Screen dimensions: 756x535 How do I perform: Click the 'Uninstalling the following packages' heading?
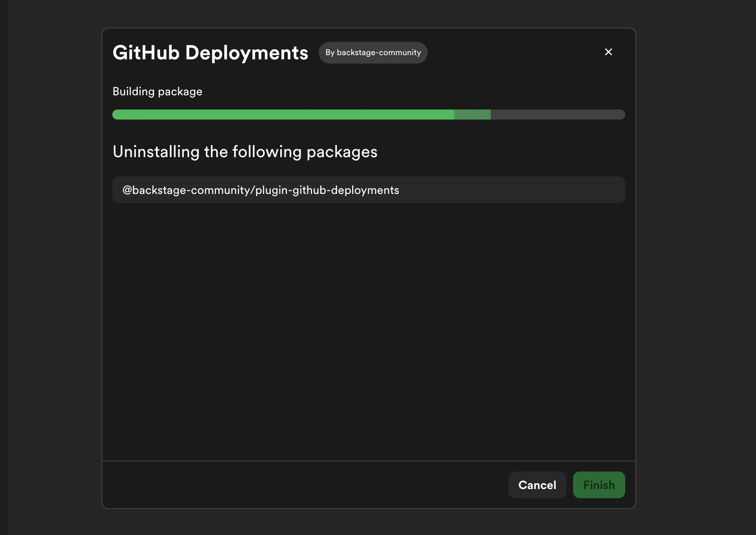[245, 152]
